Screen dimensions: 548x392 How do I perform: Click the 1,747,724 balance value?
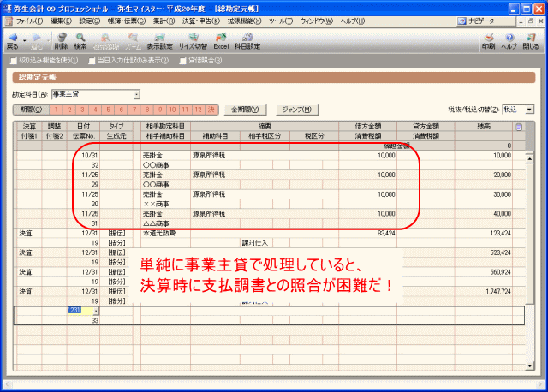pos(498,292)
